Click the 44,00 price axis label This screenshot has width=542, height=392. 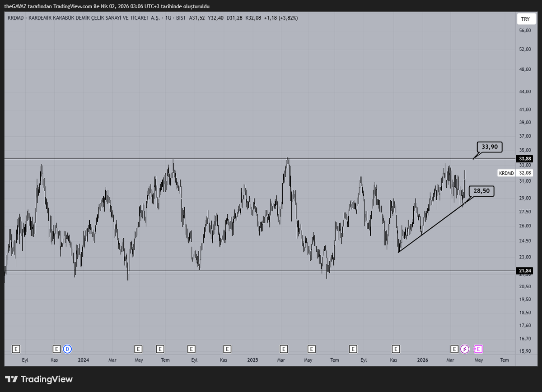point(525,92)
